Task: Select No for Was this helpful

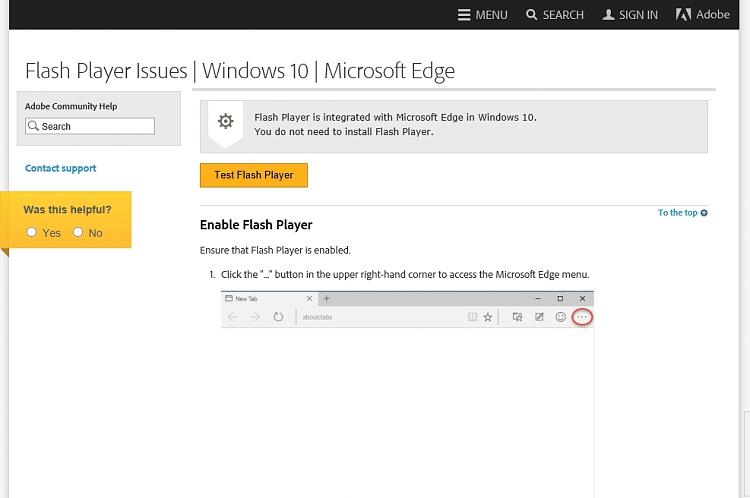Action: [78, 232]
